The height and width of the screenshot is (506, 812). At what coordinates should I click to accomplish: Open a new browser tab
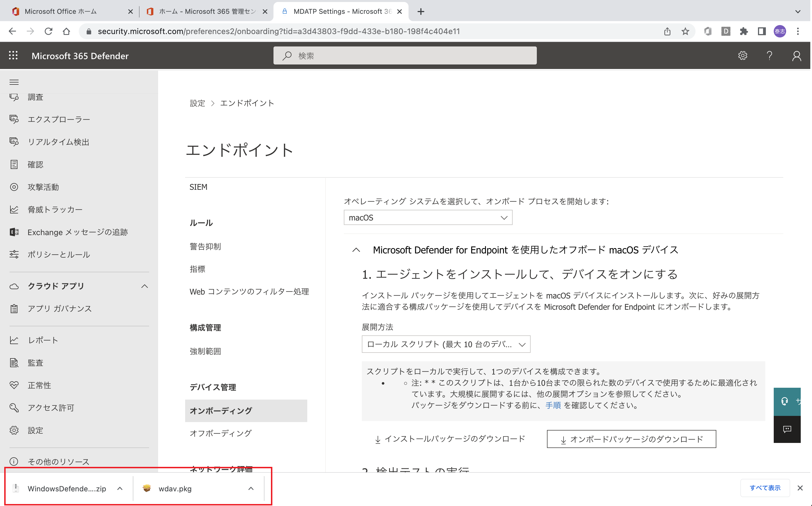421,12
